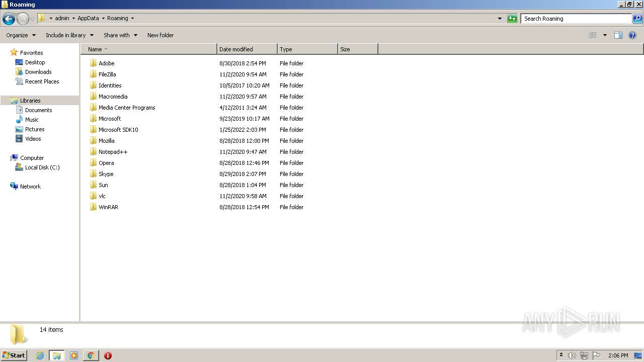Click the New folder button
The height and width of the screenshot is (362, 644).
pos(160,35)
